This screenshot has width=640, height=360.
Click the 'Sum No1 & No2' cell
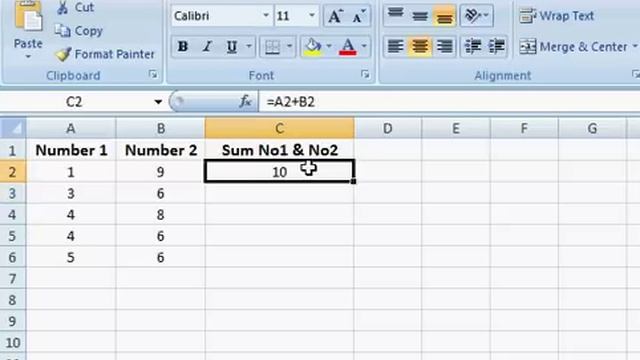click(x=280, y=150)
